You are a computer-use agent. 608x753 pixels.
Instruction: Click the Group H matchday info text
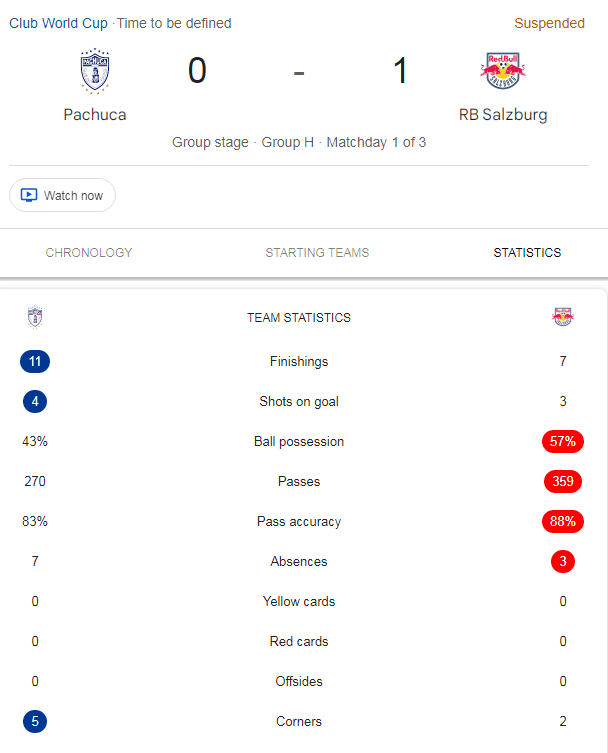pos(299,142)
